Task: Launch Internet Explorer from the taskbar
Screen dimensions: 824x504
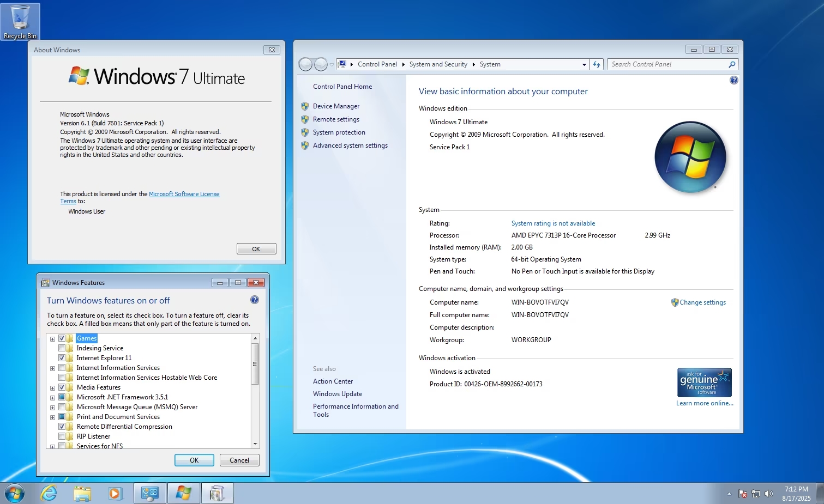Action: pyautogui.click(x=49, y=494)
